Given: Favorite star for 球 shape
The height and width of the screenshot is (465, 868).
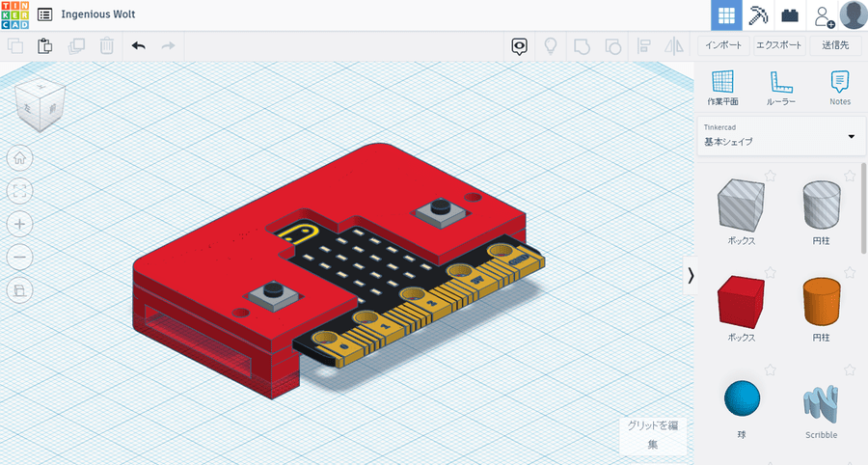Looking at the screenshot, I should point(770,369).
